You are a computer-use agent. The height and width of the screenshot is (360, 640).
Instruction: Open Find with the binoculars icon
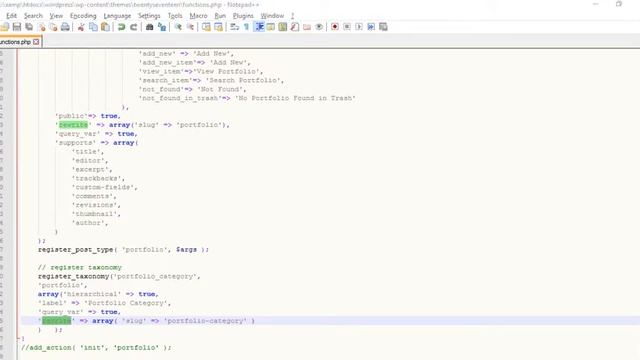coord(149,27)
